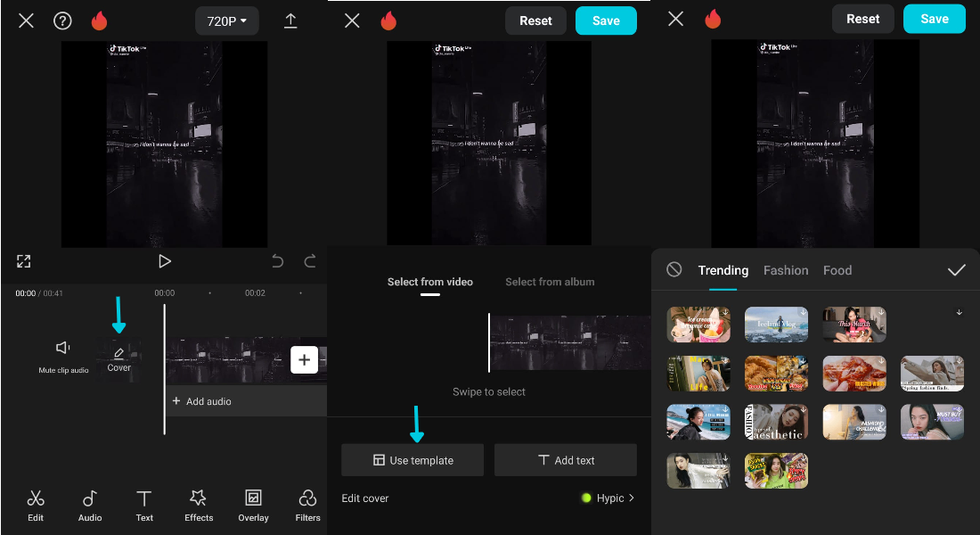Open the Filters tool
Viewport: 980px width, 535px height.
[x=307, y=506]
